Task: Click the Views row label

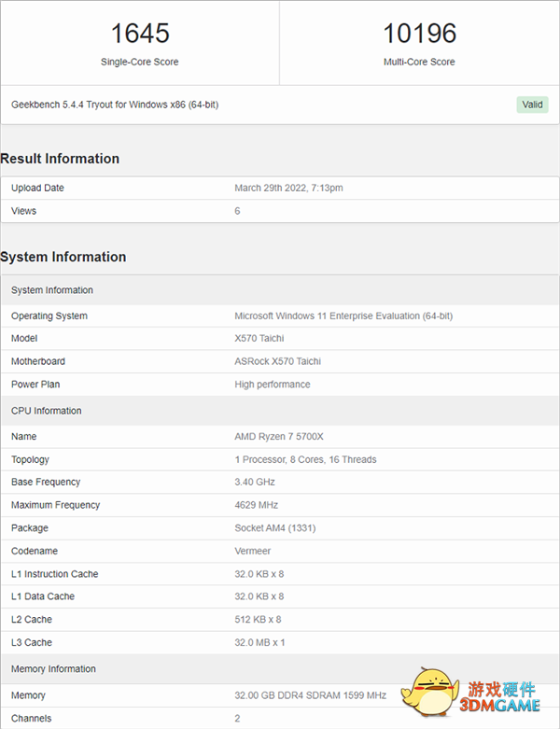Action: [23, 211]
